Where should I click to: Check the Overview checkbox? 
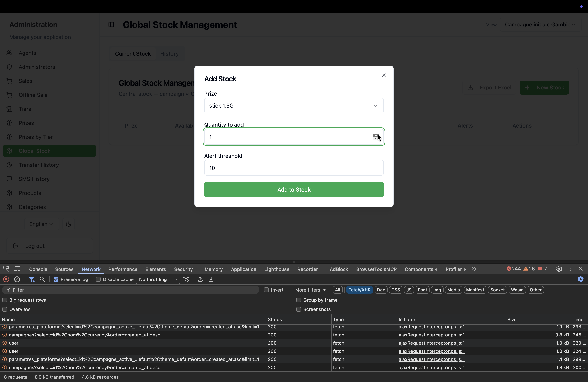click(x=4, y=309)
